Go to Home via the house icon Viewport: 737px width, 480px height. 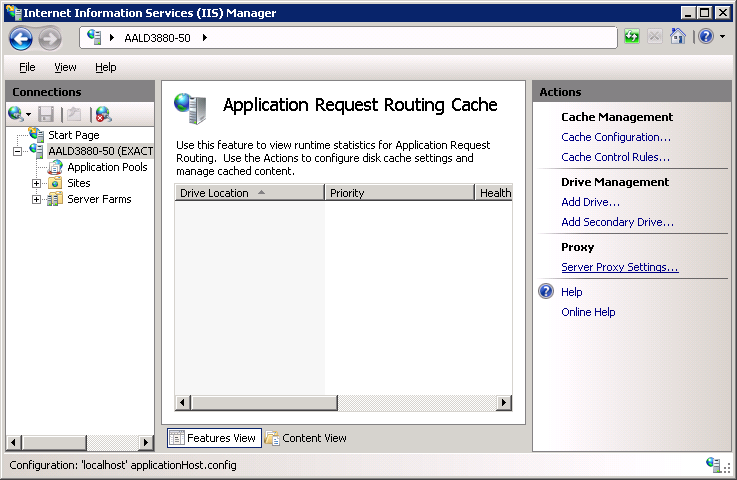677,36
